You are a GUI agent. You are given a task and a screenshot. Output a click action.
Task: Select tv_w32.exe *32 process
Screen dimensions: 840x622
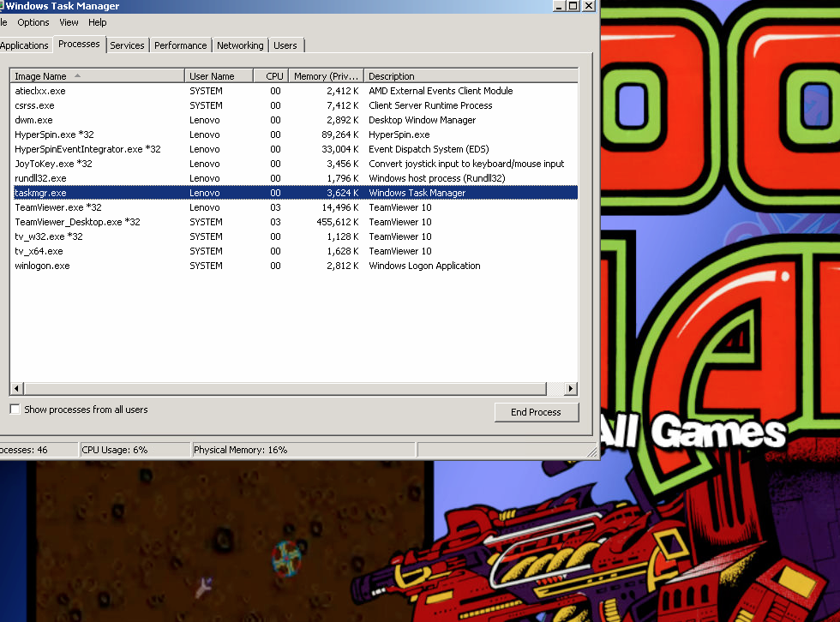[295, 236]
